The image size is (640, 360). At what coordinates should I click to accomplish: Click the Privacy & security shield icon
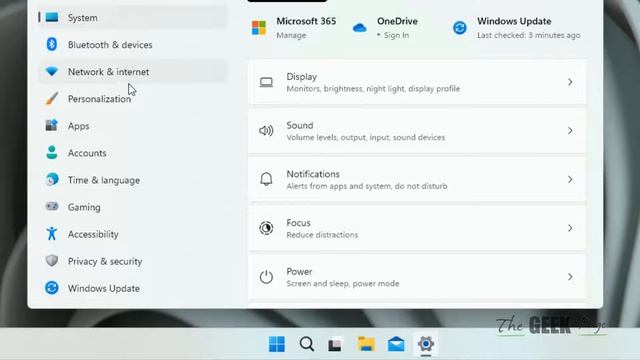click(x=52, y=260)
